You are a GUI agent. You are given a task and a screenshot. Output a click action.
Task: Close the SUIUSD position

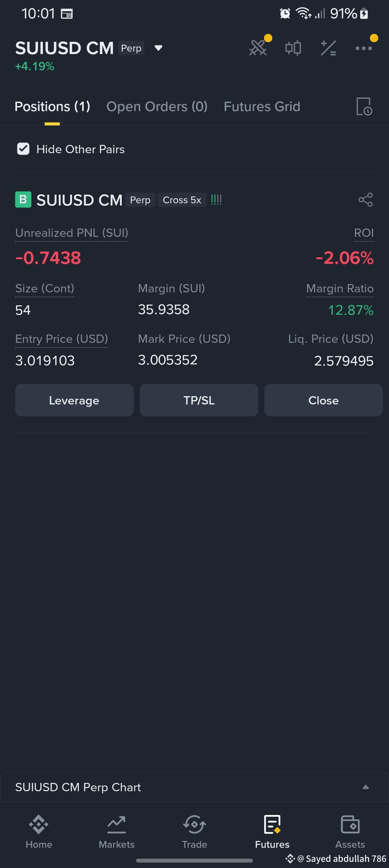(323, 400)
